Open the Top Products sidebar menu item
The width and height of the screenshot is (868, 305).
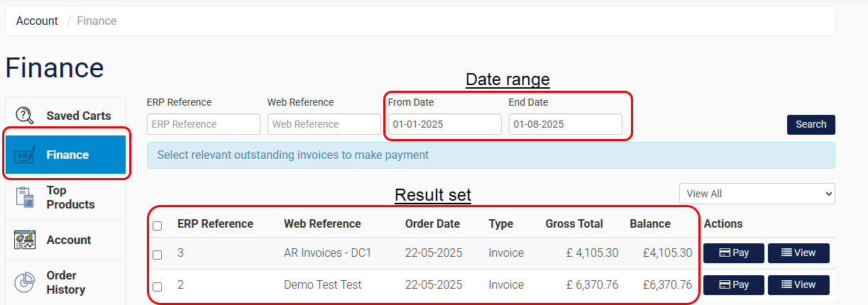(70, 197)
